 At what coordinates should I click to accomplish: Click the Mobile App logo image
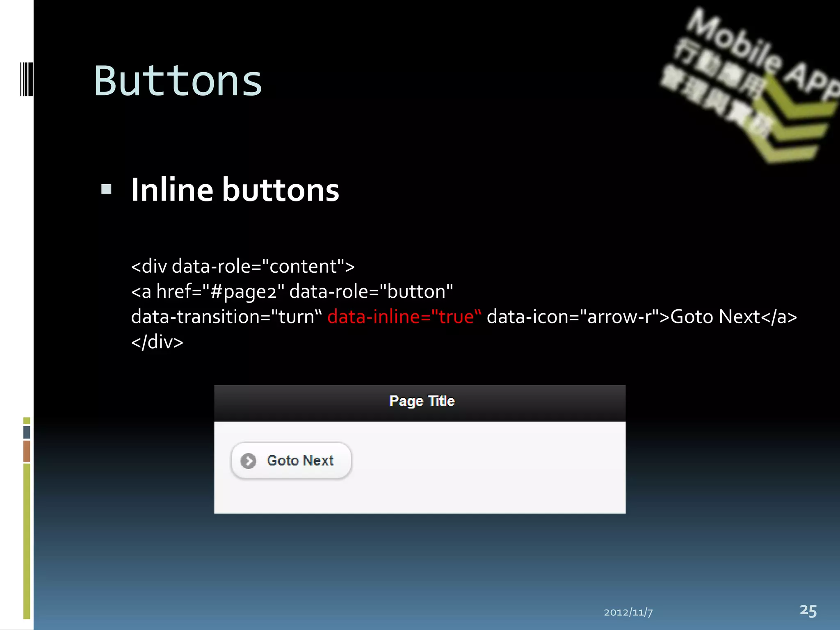(750, 85)
